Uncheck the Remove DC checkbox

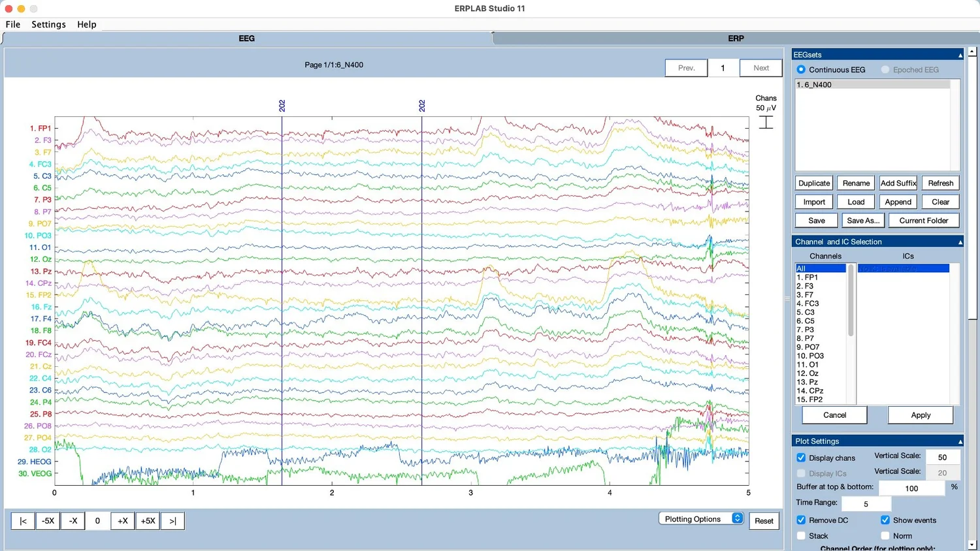[801, 520]
